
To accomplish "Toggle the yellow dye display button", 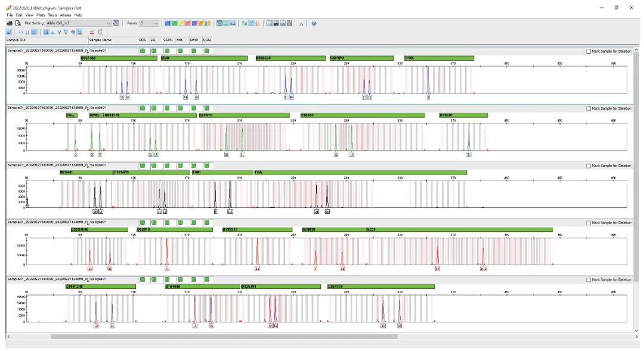I will click(181, 23).
